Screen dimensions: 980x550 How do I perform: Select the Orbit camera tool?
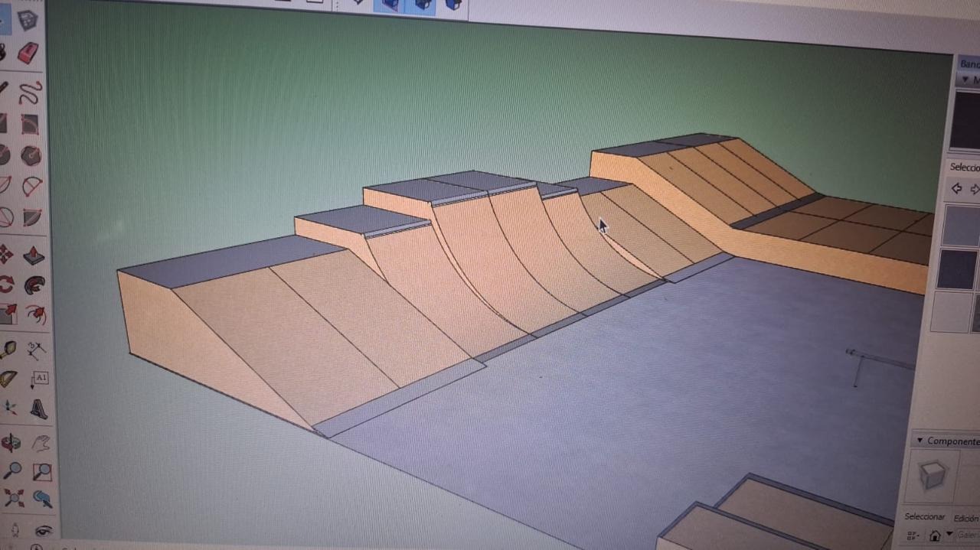[11, 443]
